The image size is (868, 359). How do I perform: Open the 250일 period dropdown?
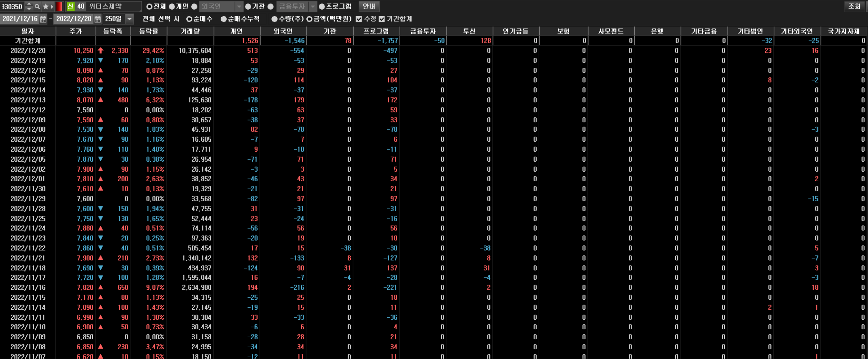pyautogui.click(x=118, y=19)
